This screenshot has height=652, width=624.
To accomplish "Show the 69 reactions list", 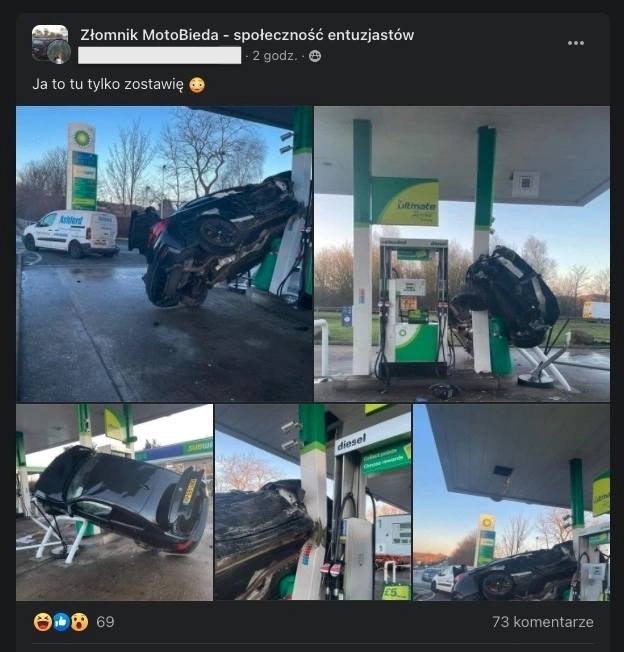I will (105, 622).
